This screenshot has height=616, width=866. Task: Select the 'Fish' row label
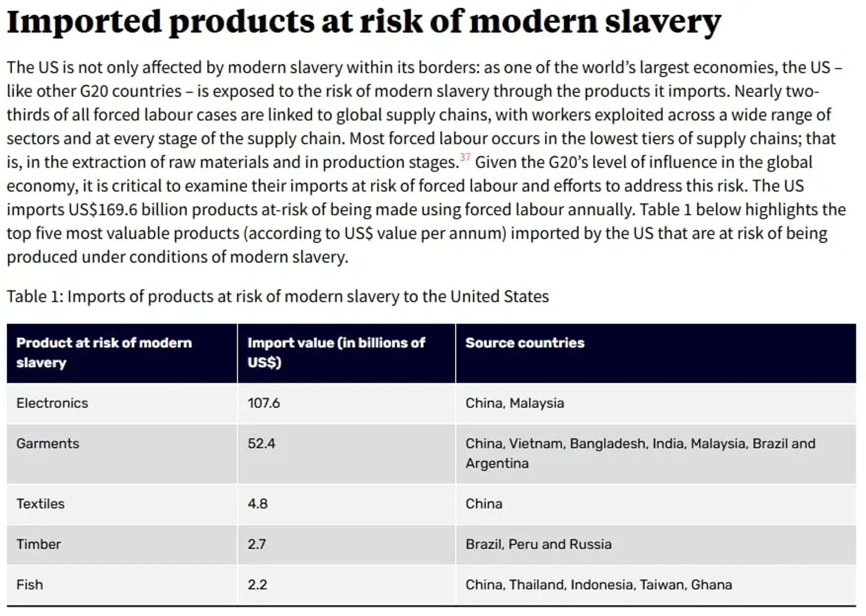point(122,585)
